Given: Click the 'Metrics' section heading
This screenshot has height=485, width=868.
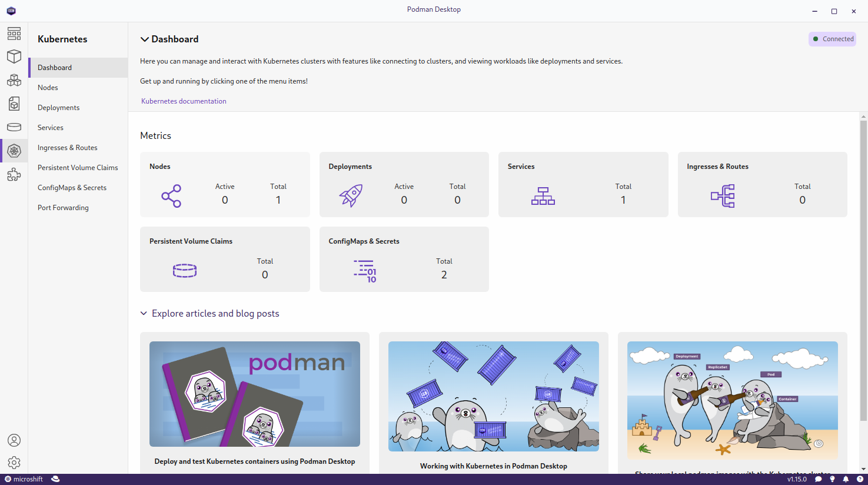Looking at the screenshot, I should point(155,135).
